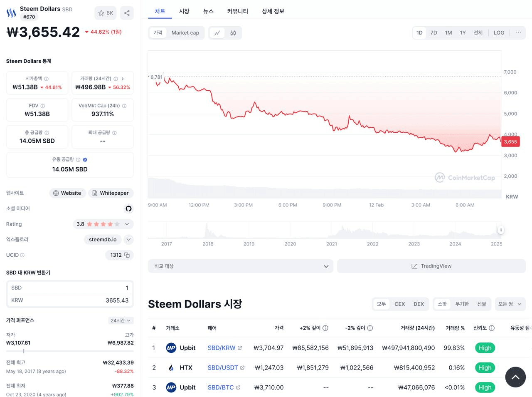Copy the UCID 1312 value

pos(127,255)
